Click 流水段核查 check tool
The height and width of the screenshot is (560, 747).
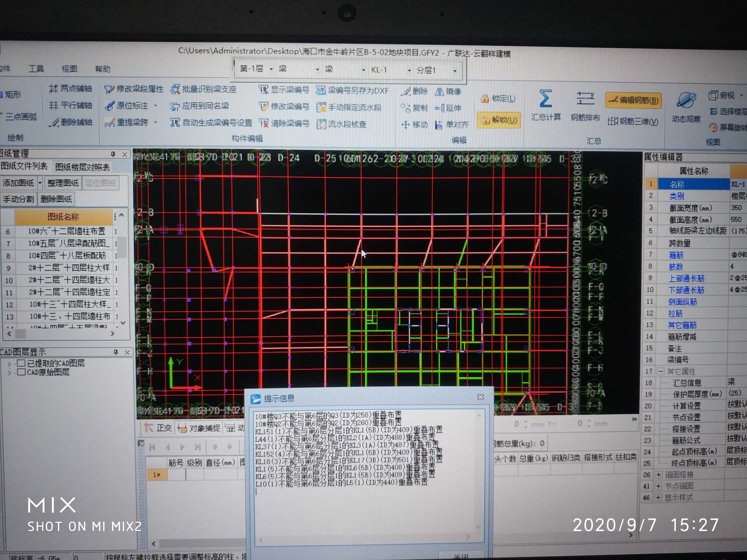pos(341,124)
